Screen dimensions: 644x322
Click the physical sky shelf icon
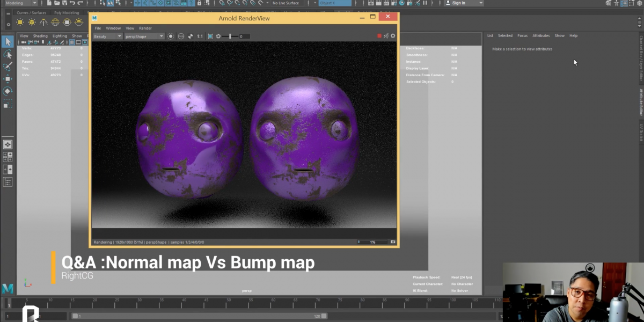tap(79, 23)
